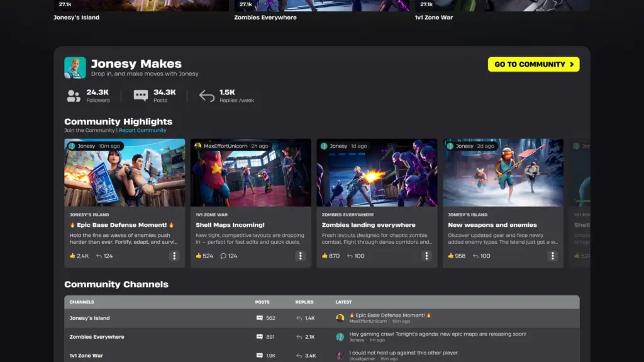Click the Posts speech bubble icon
644x362 pixels.
141,96
